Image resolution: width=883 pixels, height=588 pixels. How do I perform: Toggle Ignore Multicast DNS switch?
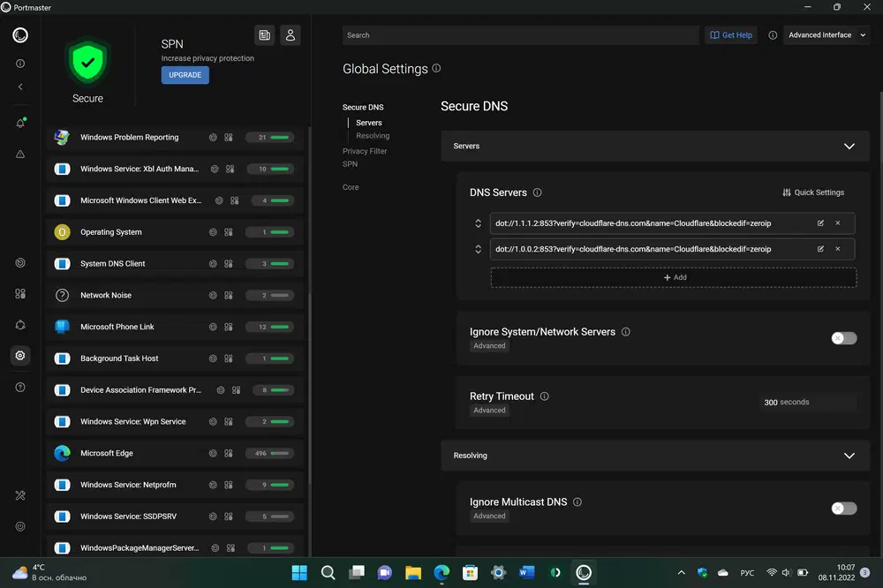(x=843, y=509)
